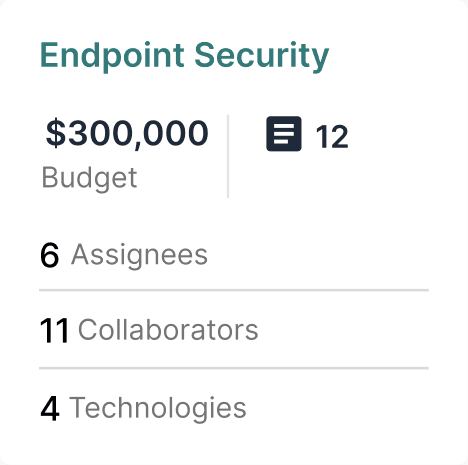468x465 pixels.
Task: Click the vertical divider beside the budget
Action: coord(228,156)
